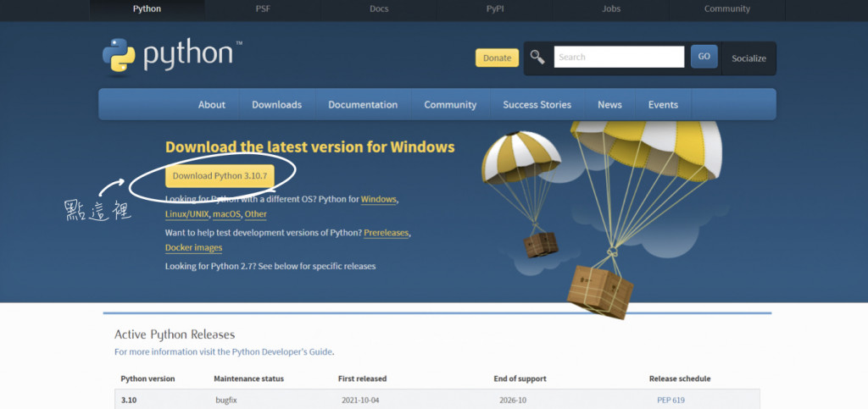Open the Success Stories menu
Viewport: 868px width, 409px height.
[537, 104]
